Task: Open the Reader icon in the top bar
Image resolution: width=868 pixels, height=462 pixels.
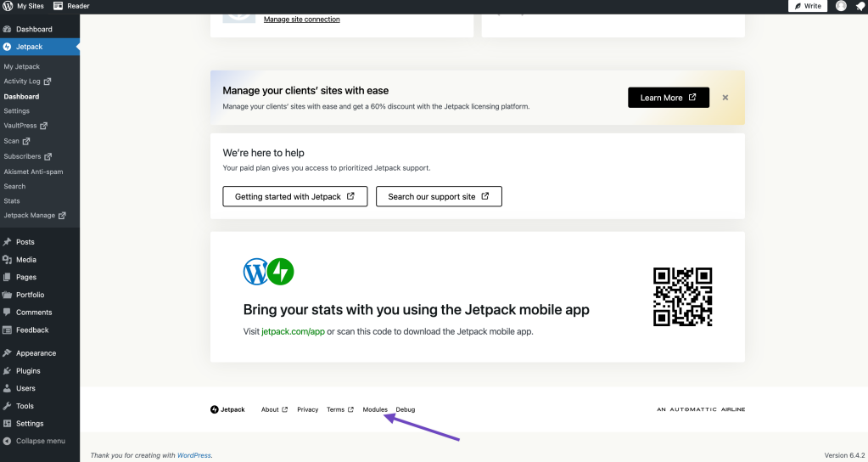Action: pyautogui.click(x=59, y=6)
